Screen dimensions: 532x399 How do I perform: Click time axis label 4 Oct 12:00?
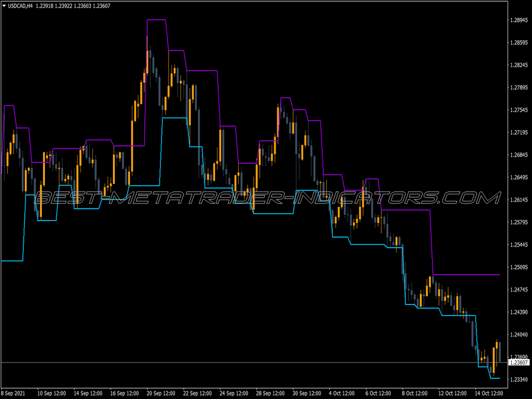[342, 393]
